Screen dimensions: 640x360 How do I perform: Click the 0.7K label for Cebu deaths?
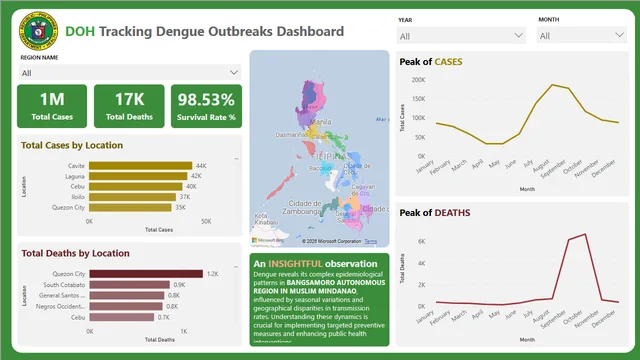click(164, 317)
